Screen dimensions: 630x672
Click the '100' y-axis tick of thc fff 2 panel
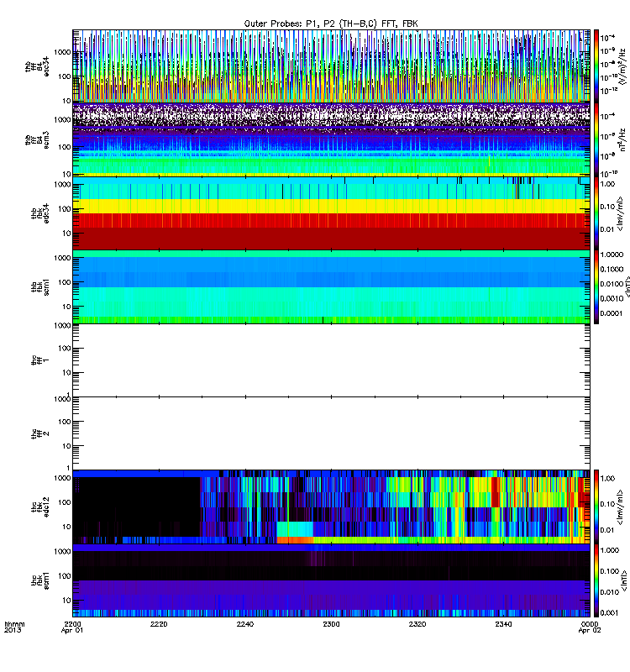[x=65, y=422]
